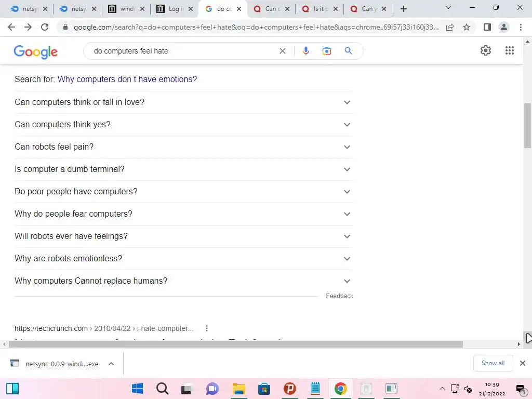Bookmark this page with the star icon

[467, 27]
